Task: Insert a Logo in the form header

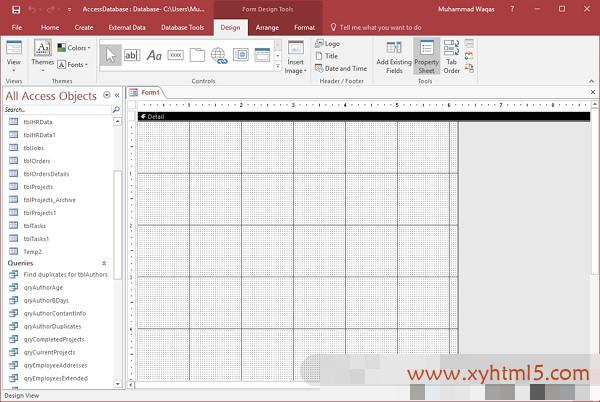Action: coord(327,44)
